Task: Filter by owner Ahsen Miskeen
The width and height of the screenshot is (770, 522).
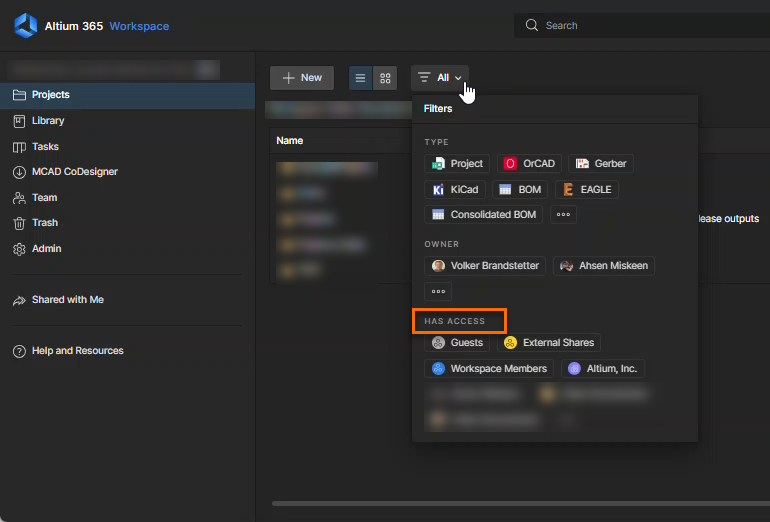Action: pyautogui.click(x=604, y=266)
